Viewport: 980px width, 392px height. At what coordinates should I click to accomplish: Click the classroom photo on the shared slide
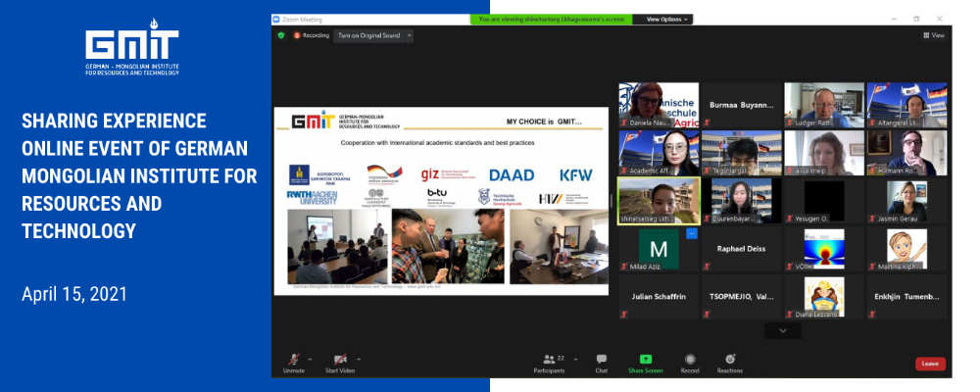click(337, 246)
